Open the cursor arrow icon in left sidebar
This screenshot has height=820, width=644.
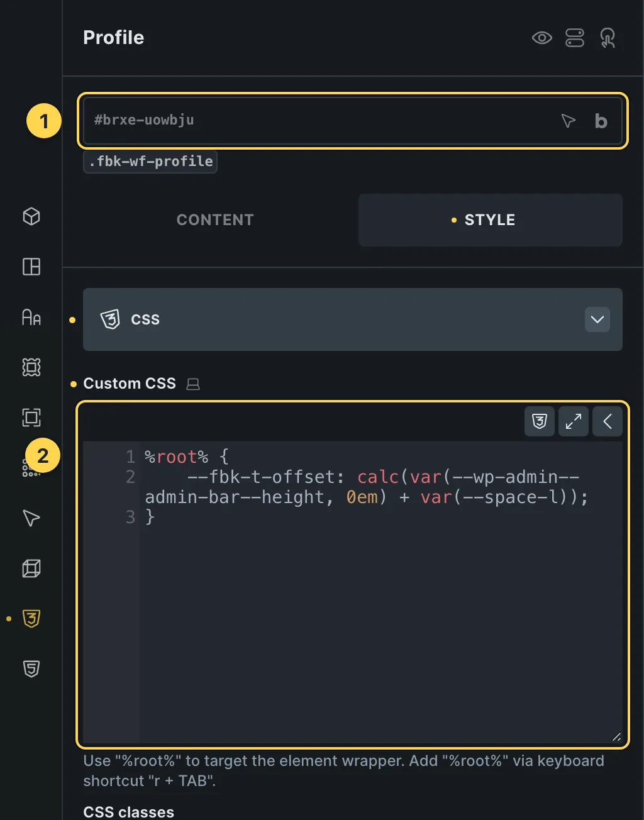pyautogui.click(x=31, y=518)
